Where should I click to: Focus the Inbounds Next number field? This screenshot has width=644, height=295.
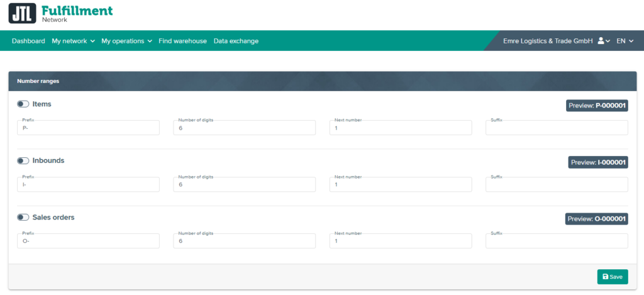401,184
